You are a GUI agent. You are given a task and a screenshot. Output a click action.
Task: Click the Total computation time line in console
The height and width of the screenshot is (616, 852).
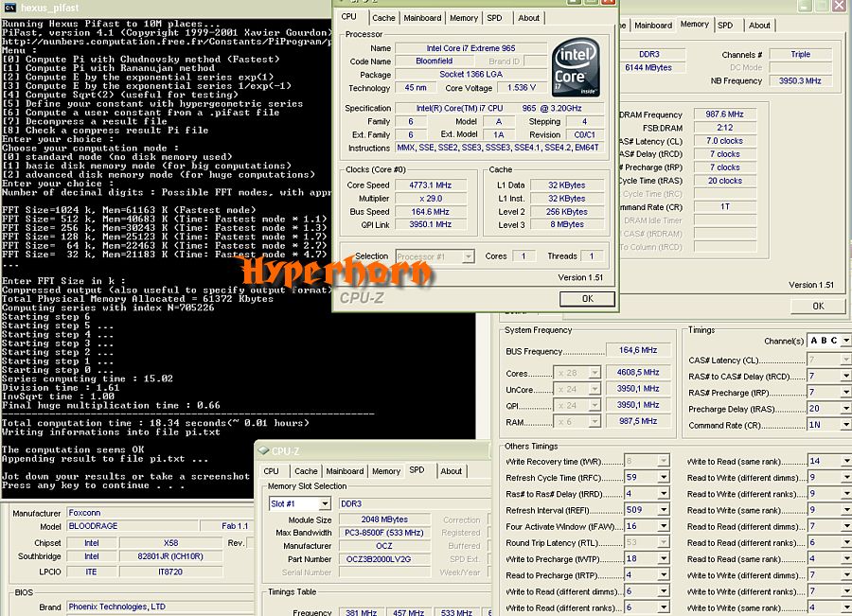pyautogui.click(x=155, y=423)
